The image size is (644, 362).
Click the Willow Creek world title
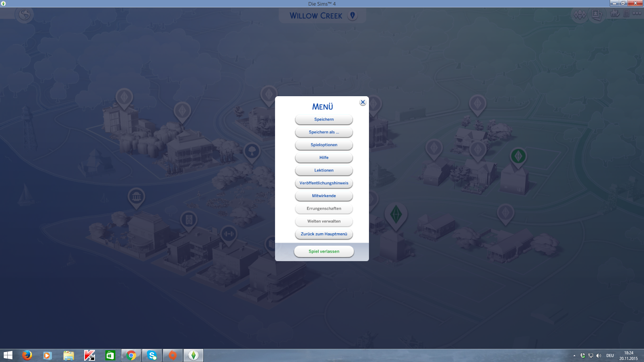click(316, 16)
